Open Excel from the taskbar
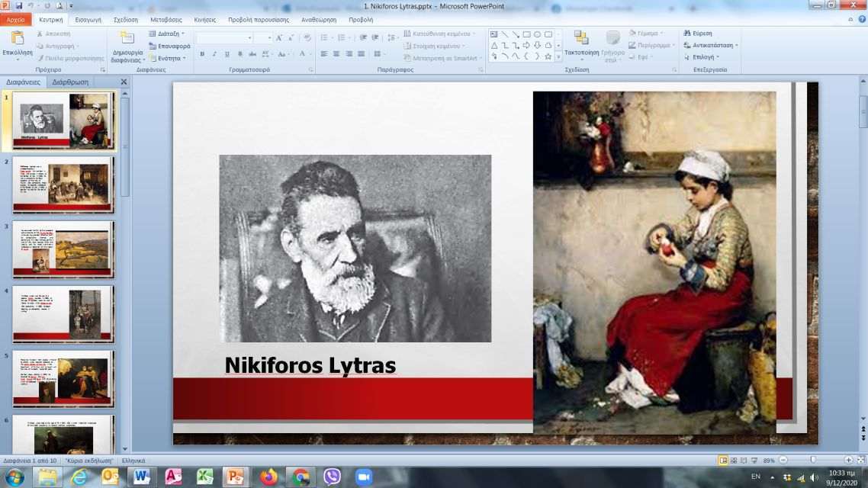This screenshot has width=868, height=488. click(205, 477)
